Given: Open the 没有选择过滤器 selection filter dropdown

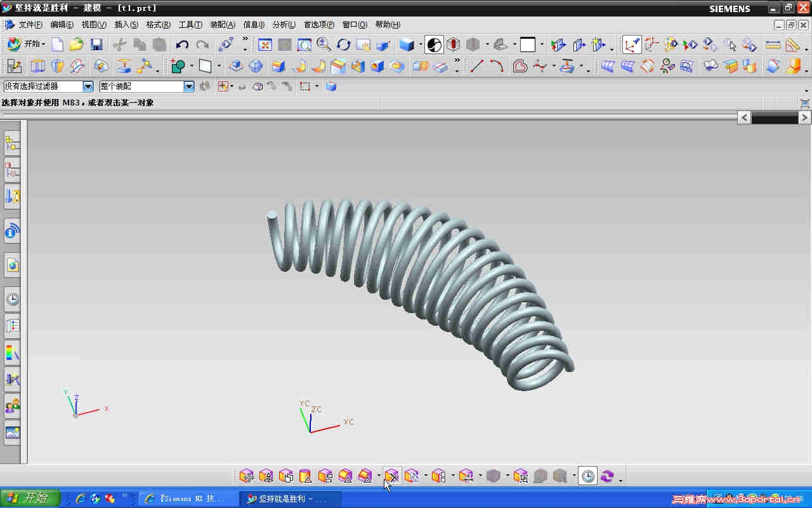Looking at the screenshot, I should coord(88,86).
